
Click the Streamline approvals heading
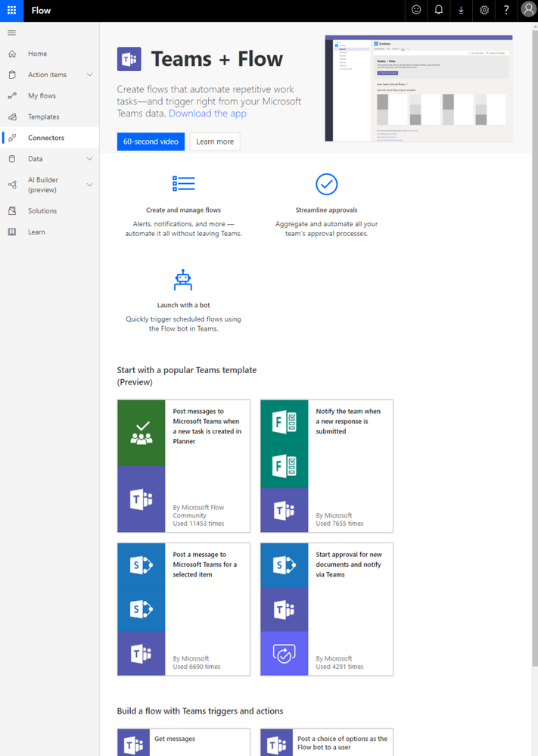click(326, 210)
